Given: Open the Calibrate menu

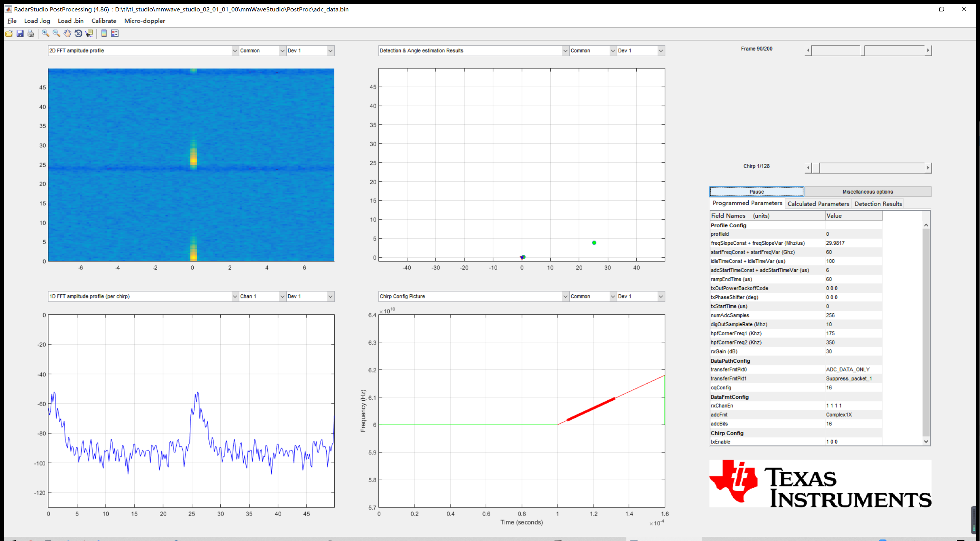Looking at the screenshot, I should pyautogui.click(x=103, y=21).
